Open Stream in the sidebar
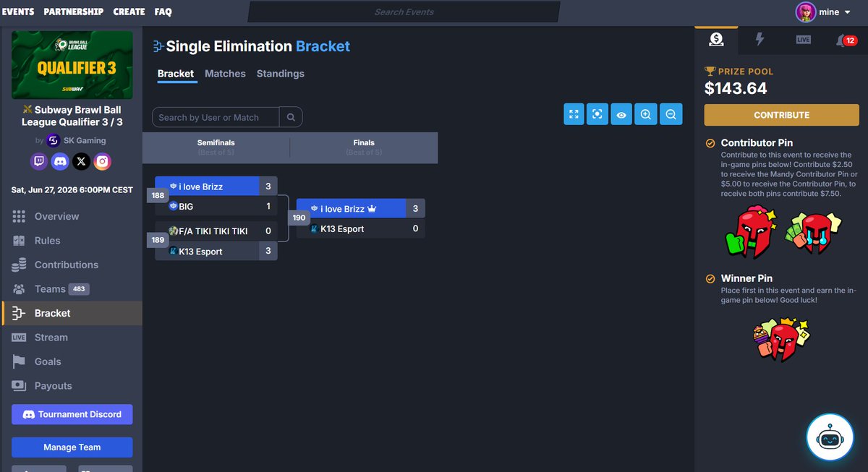 (x=72, y=338)
